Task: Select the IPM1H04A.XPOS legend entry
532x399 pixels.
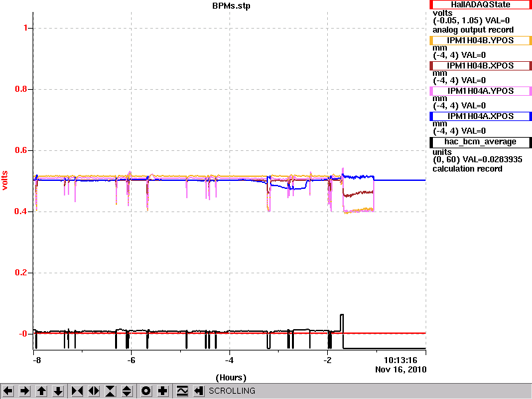Action: [480, 116]
